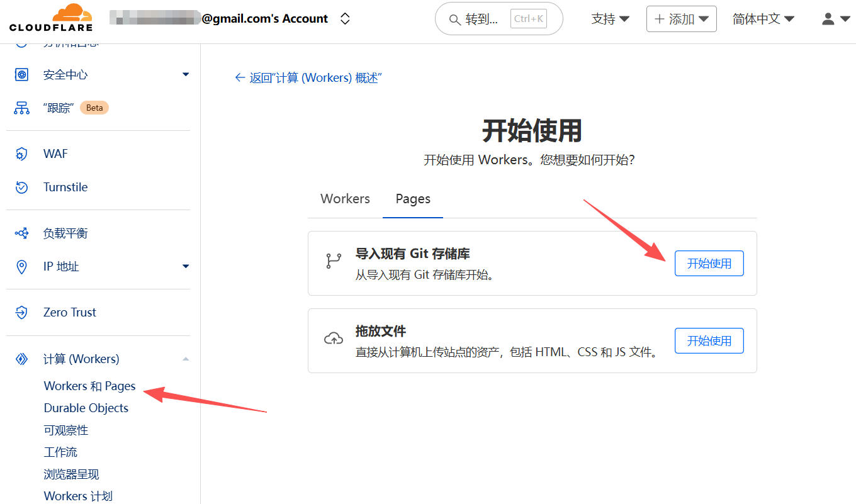Select the Pages tab
The height and width of the screenshot is (504, 856).
pos(413,199)
